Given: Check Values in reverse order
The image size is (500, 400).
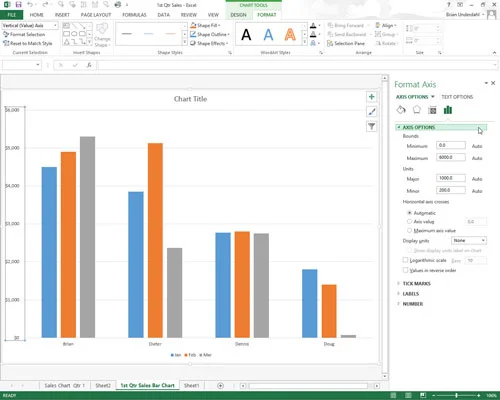Looking at the screenshot, I should (406, 270).
